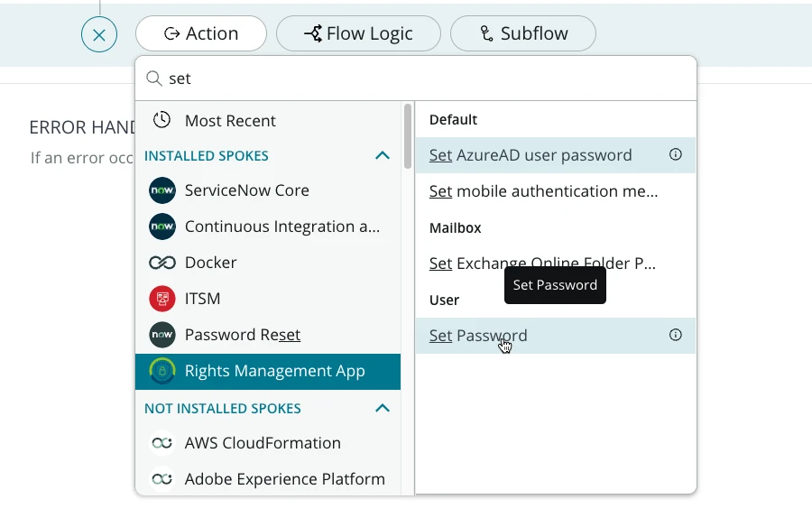The width and height of the screenshot is (812, 527).
Task: Collapse the Not Installed Spokes chevron
Action: pyautogui.click(x=383, y=409)
